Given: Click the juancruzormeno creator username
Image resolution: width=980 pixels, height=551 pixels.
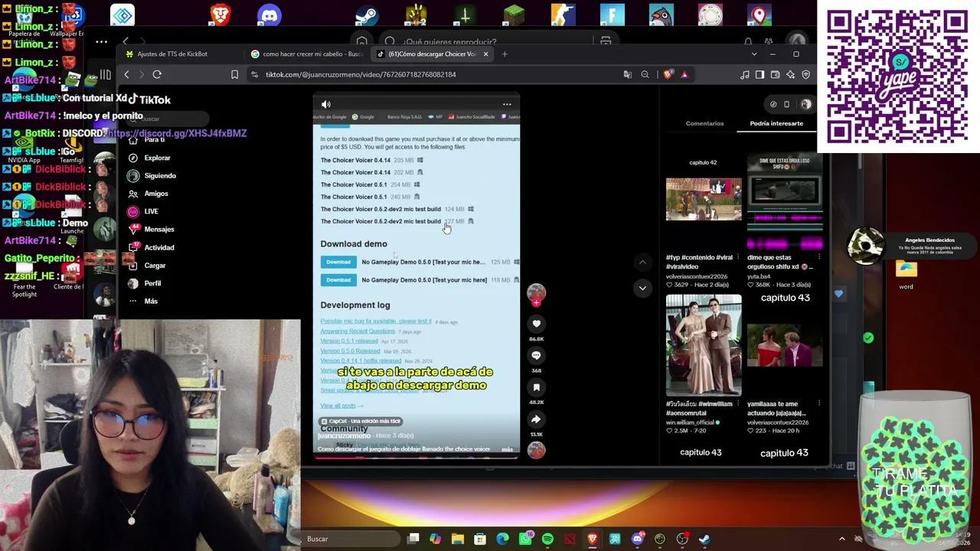Looking at the screenshot, I should tap(344, 435).
